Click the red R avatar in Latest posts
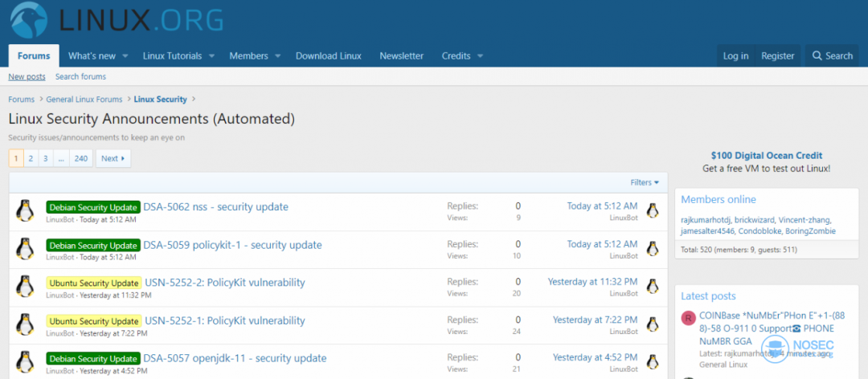 point(688,318)
